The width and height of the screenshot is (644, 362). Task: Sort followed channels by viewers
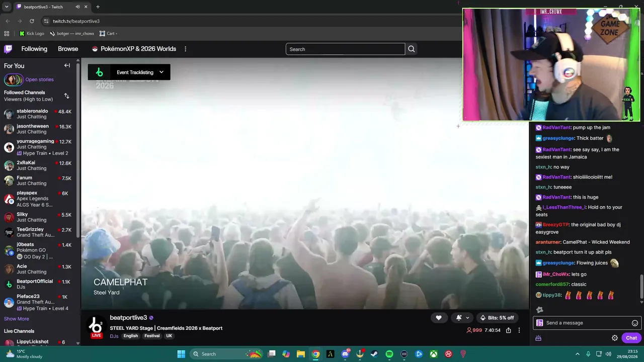[66, 96]
